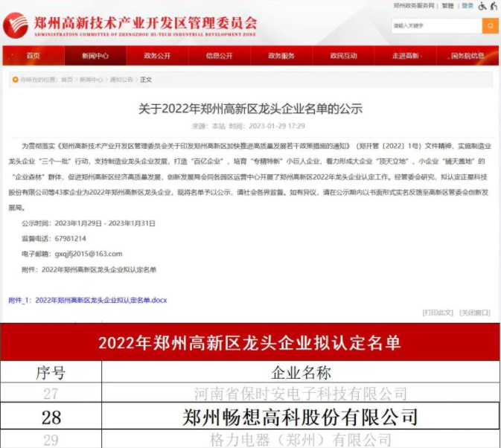Click the 打印此文 print link
Image resolution: width=501 pixels, height=448 pixels.
tap(438, 313)
